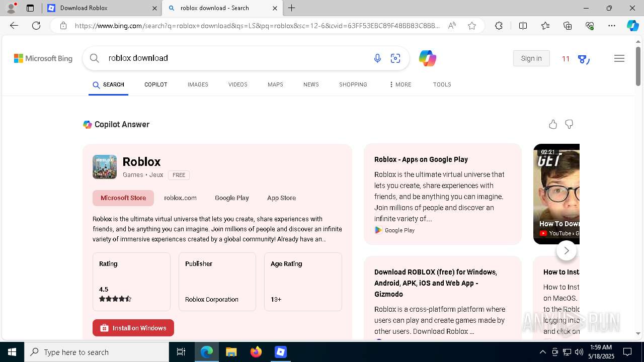The height and width of the screenshot is (362, 644).
Task: Activate Read aloud icon in address bar
Action: click(452, 26)
